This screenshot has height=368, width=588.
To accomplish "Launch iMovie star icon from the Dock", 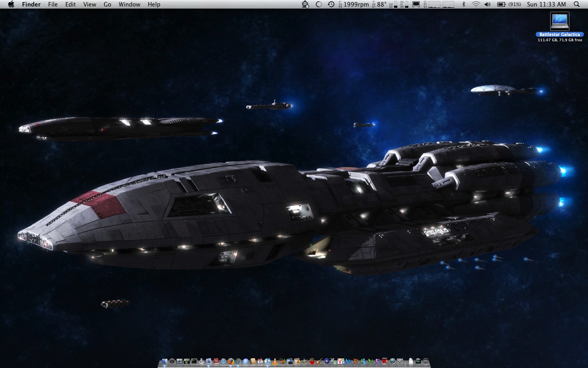I will coord(304,361).
